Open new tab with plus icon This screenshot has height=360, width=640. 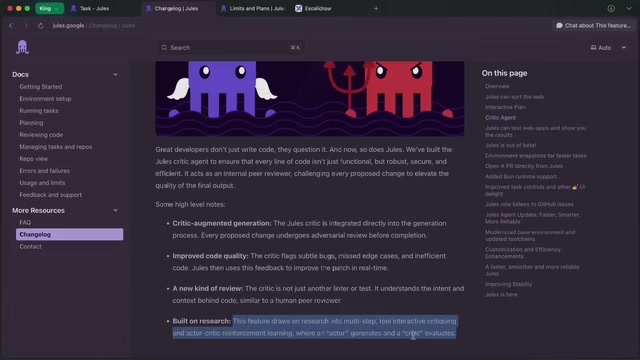click(x=376, y=8)
